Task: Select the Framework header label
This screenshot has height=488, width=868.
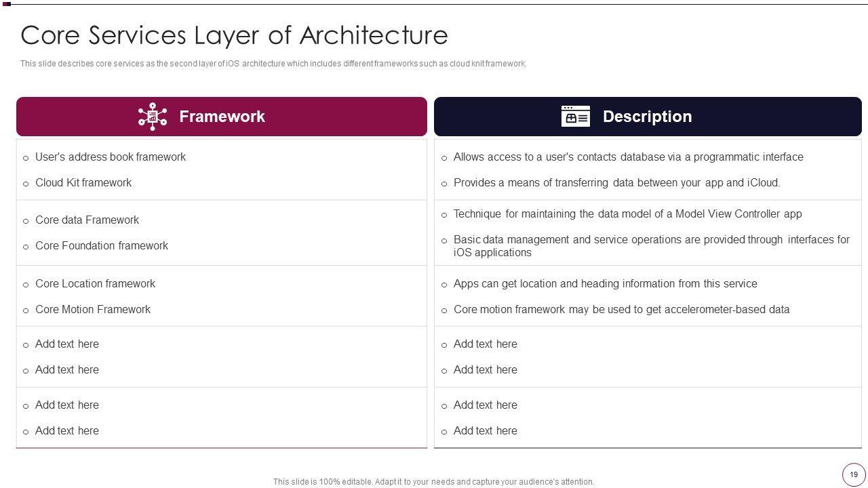Action: click(x=222, y=117)
